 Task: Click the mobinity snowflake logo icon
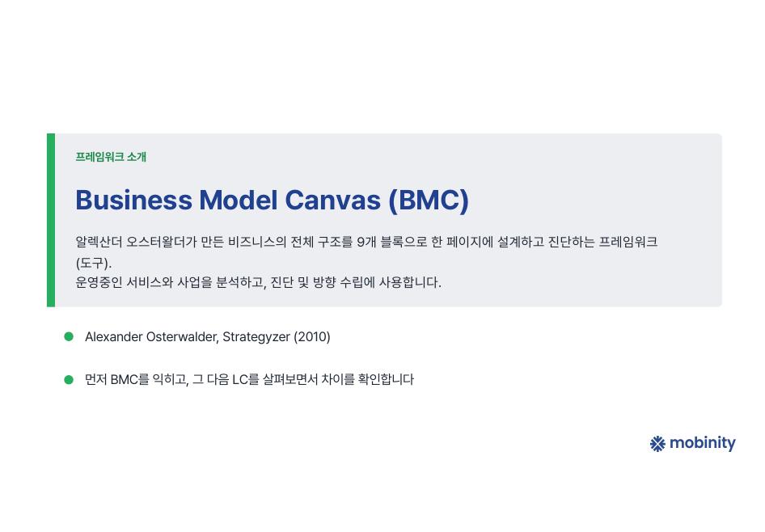pyautogui.click(x=657, y=444)
